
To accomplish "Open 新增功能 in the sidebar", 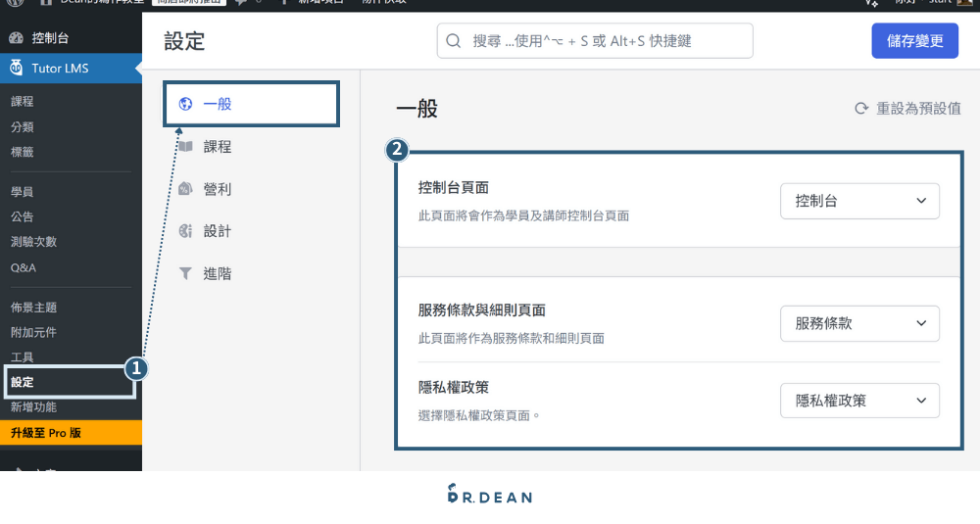I will (x=33, y=407).
